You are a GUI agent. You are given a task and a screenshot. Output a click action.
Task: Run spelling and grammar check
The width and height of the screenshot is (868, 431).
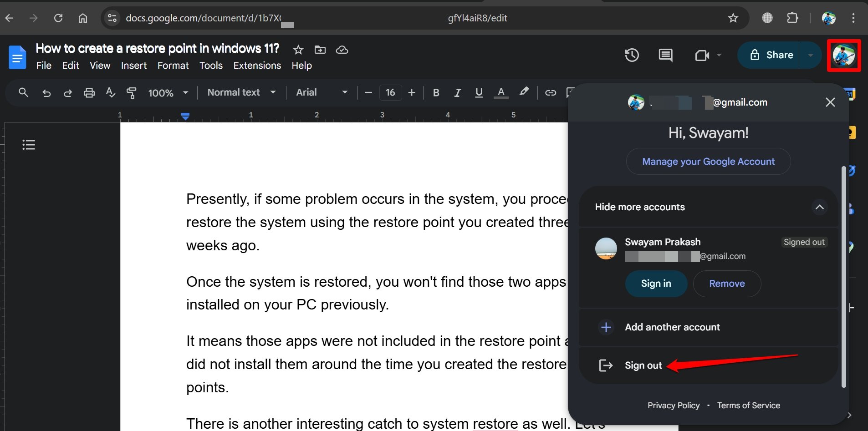pos(110,93)
